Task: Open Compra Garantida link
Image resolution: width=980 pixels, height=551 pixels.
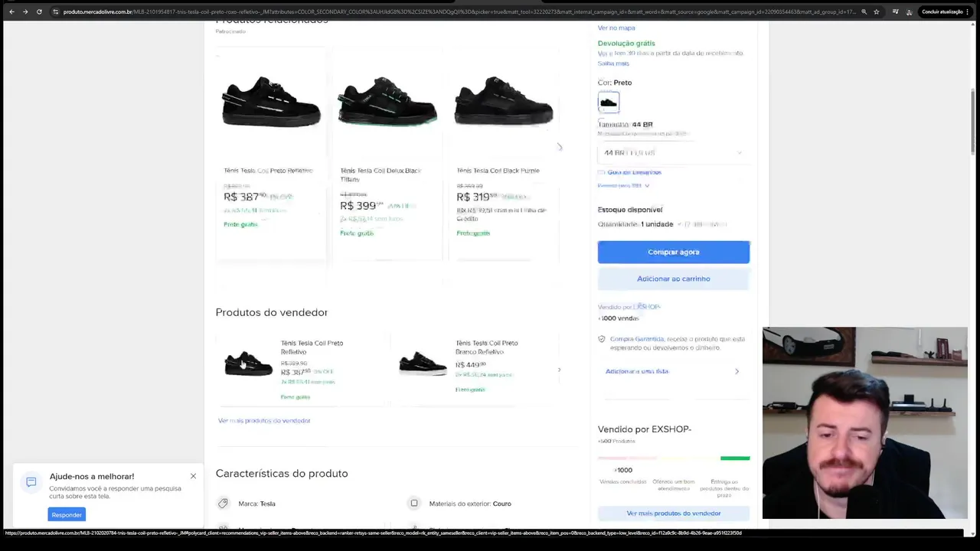Action: pos(637,339)
